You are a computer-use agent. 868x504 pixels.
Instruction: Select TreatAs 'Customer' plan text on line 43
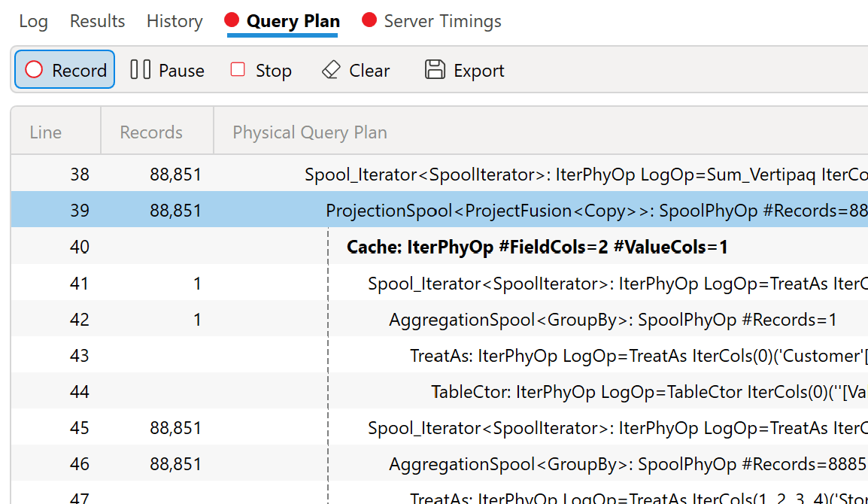[639, 356]
